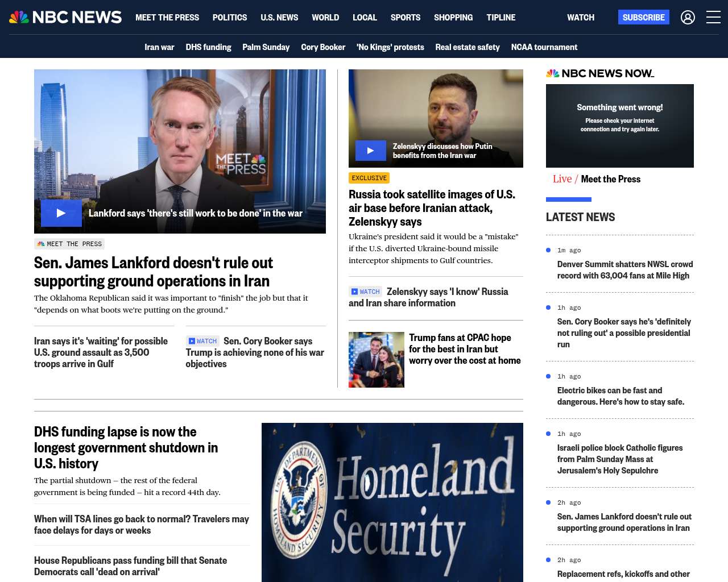Click the Meet the Press tag label
The width and height of the screenshot is (728, 582).
(x=69, y=244)
